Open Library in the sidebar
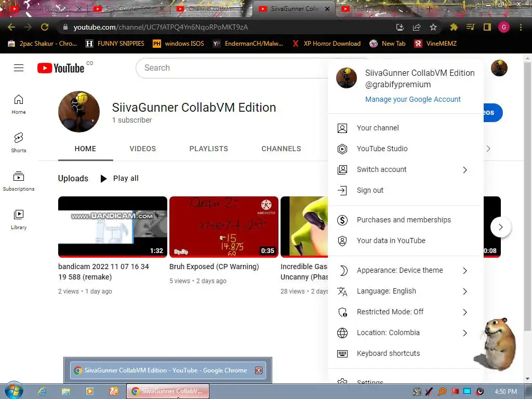 (19, 220)
